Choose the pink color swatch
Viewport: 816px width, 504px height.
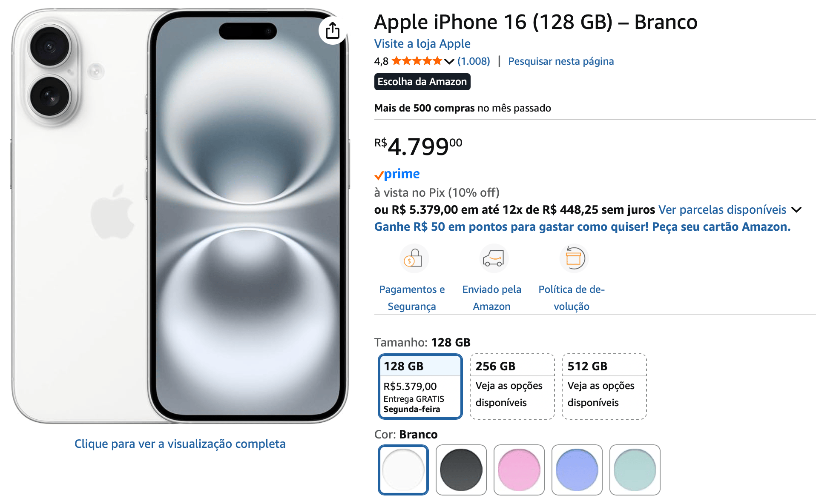click(519, 470)
